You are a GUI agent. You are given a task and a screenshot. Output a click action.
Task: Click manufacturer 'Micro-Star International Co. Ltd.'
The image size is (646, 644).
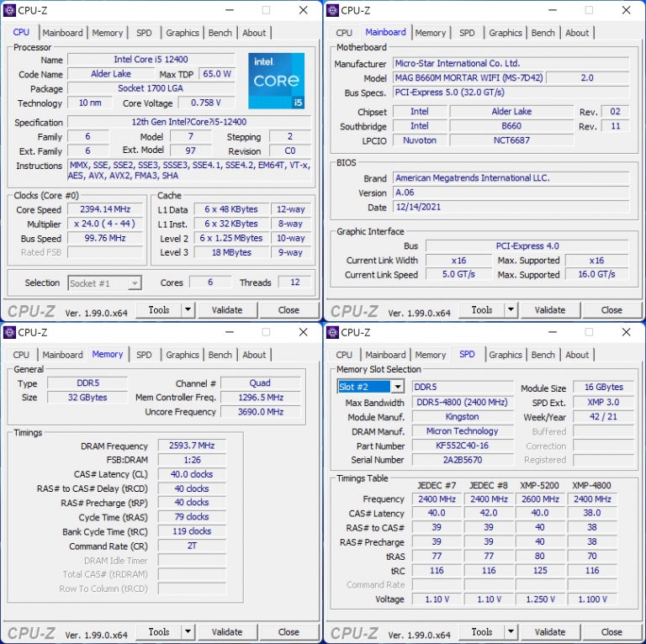(511, 63)
